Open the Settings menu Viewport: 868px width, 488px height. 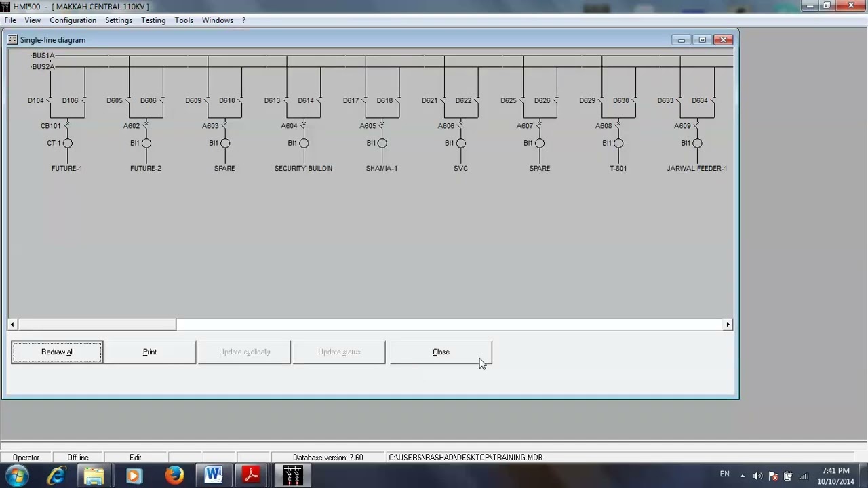pyautogui.click(x=119, y=20)
